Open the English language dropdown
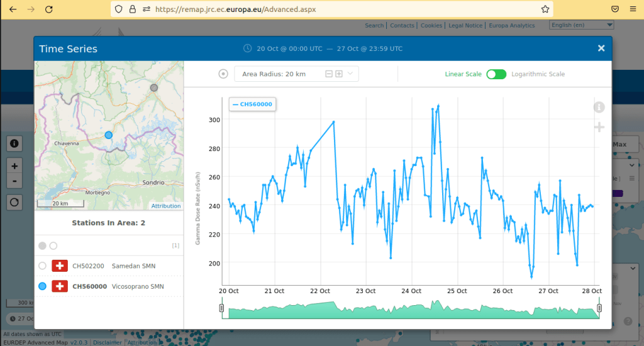The image size is (644, 346). point(581,25)
